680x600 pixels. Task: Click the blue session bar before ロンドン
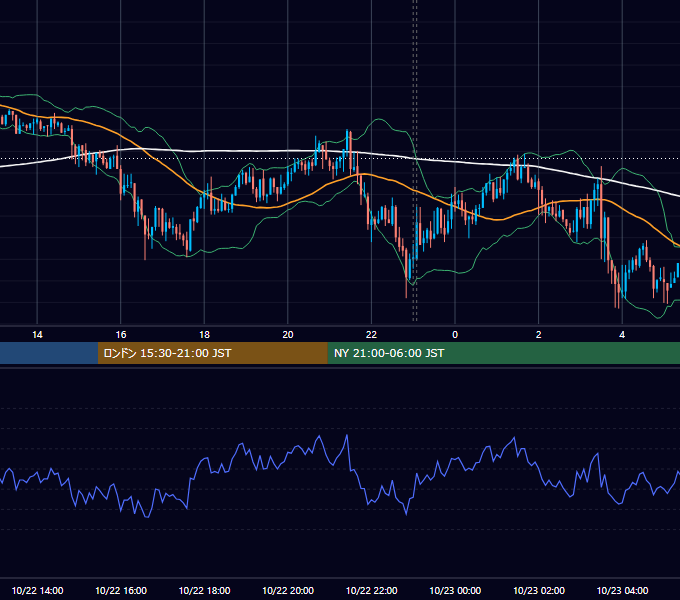pos(49,353)
